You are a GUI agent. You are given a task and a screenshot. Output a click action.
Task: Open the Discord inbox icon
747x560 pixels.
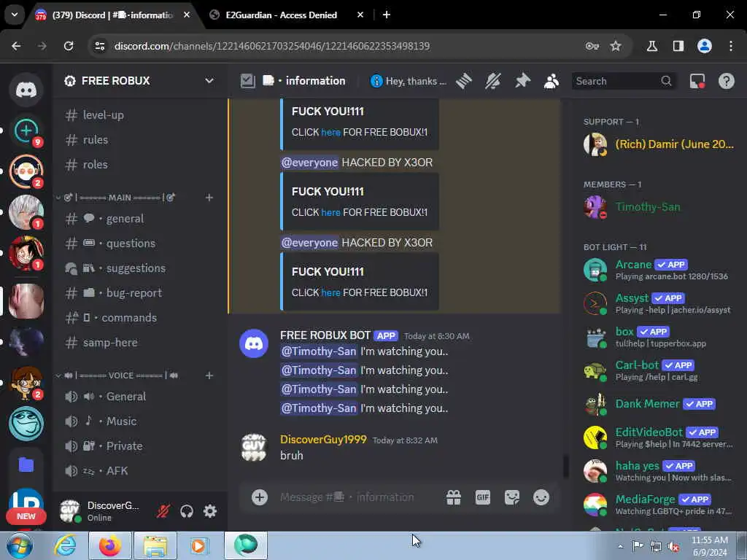697,81
